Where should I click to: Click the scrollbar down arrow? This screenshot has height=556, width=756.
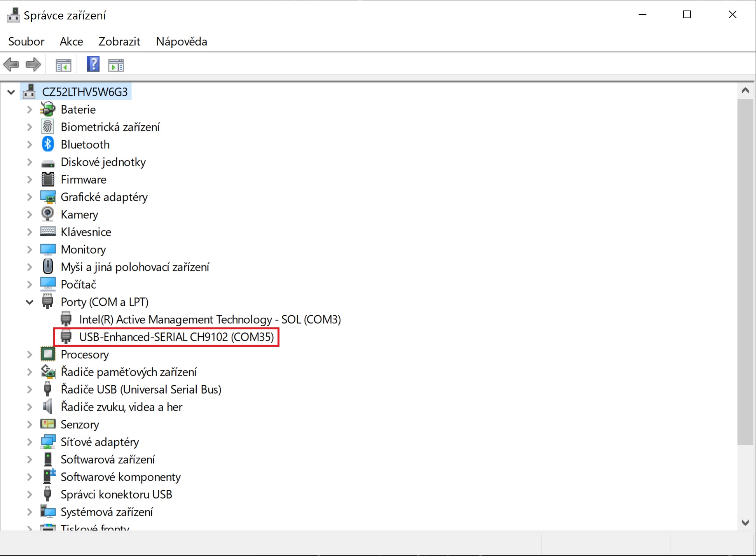coord(745,523)
